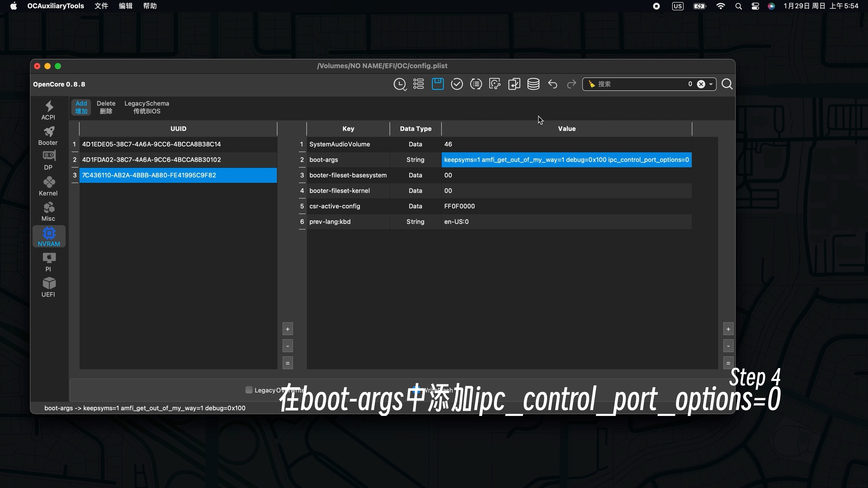Toggle the LegacyOverwrite checkbox

tap(249, 390)
